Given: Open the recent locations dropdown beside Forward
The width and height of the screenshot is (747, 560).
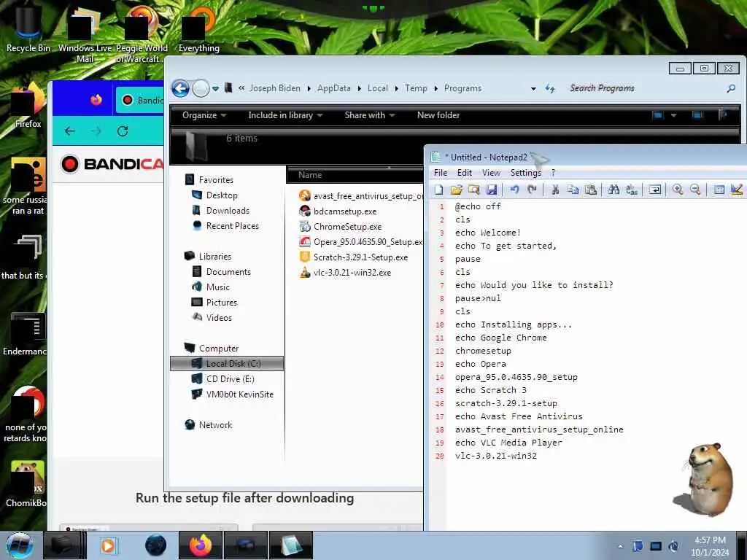Looking at the screenshot, I should point(215,88).
